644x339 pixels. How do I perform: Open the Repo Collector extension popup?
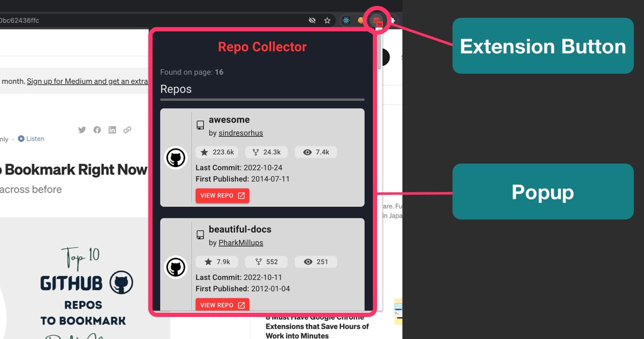tap(377, 20)
